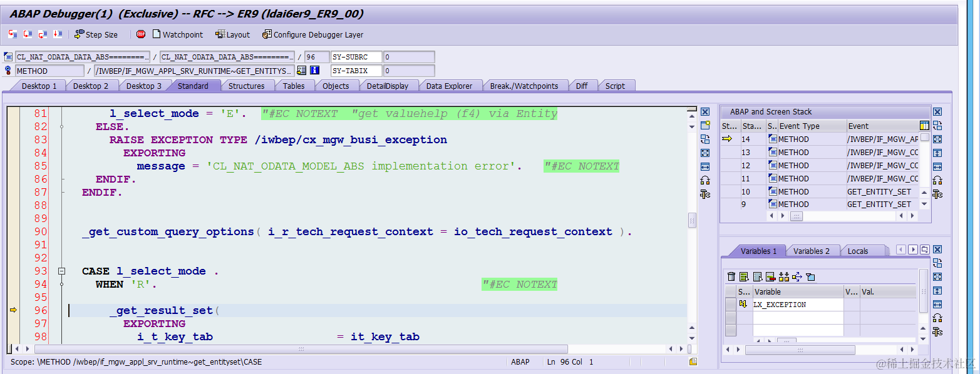The width and height of the screenshot is (980, 374).
Task: Click the status bar notes icon
Action: 693,362
